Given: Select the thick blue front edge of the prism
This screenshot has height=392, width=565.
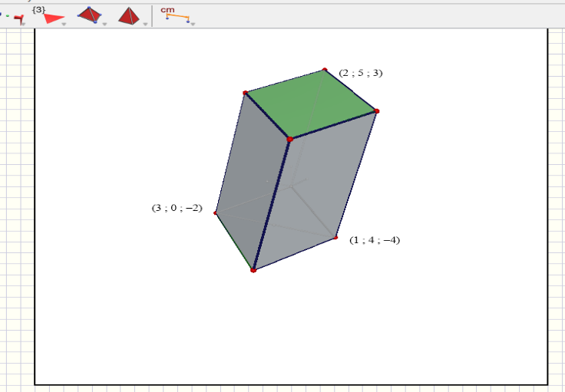Looking at the screenshot, I should [x=272, y=204].
